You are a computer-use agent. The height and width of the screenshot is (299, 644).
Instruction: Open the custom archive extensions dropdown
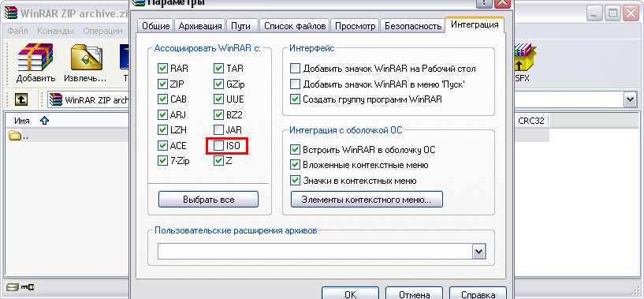478,251
